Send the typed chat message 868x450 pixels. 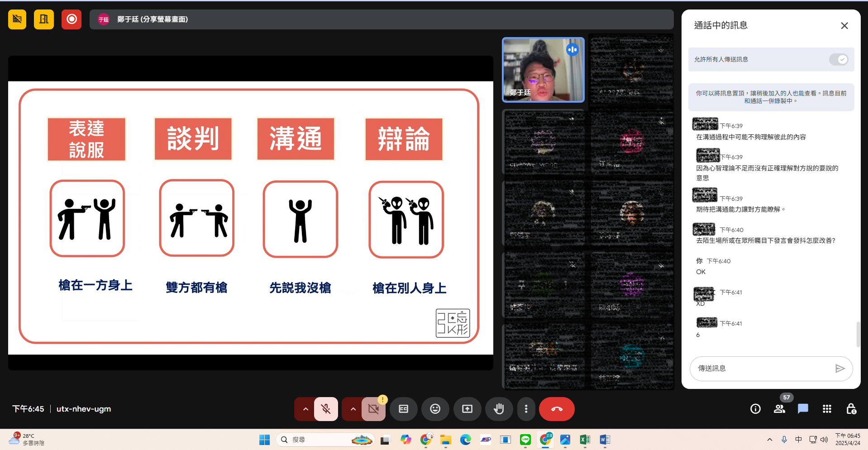(x=840, y=369)
